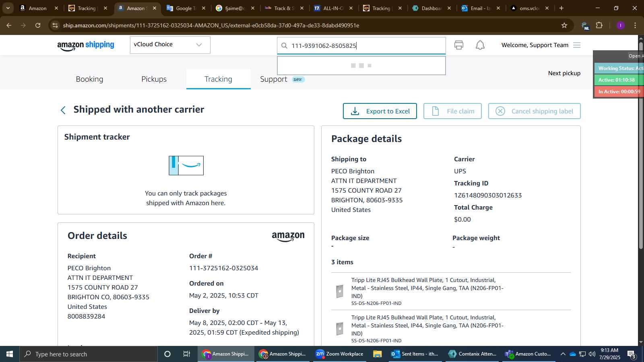644x362 pixels.
Task: Open Chrome profile avatar
Action: [x=620, y=25]
